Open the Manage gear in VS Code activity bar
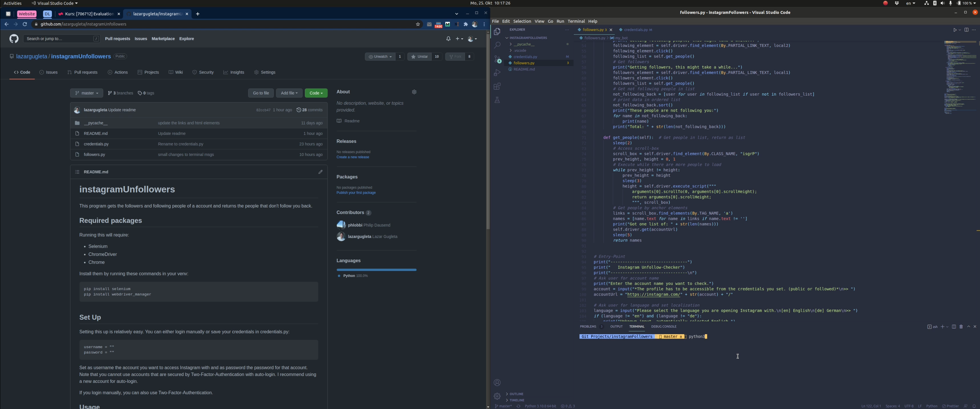980x409 pixels. 497,396
